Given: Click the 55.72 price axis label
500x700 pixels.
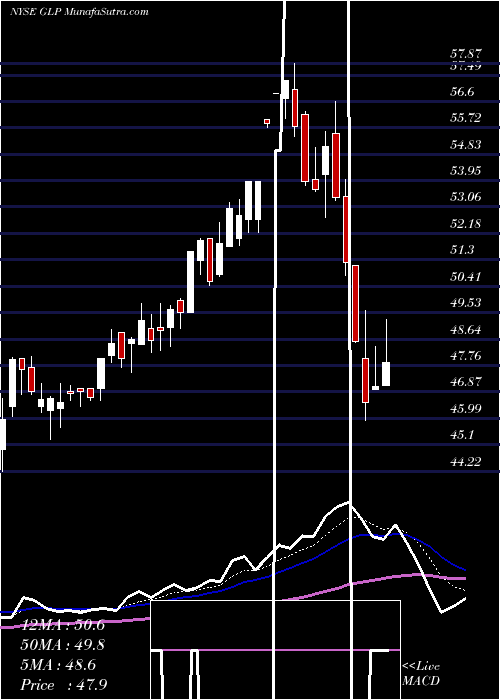Looking at the screenshot, I should click(x=466, y=118).
